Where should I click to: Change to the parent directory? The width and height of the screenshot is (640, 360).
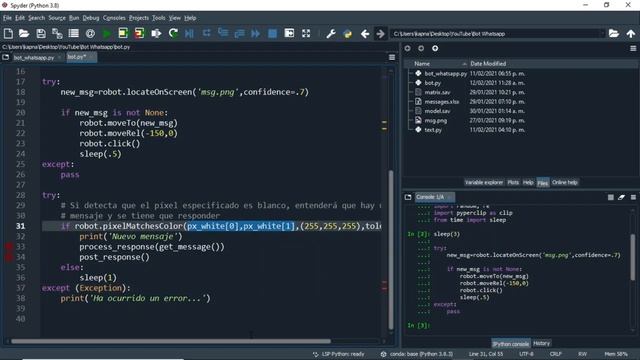point(631,33)
